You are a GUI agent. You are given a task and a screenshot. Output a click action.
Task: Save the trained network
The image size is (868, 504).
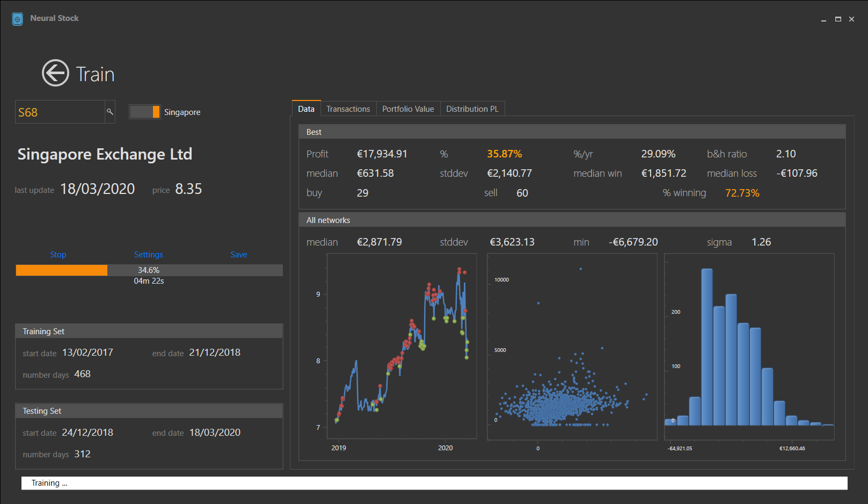pos(239,255)
